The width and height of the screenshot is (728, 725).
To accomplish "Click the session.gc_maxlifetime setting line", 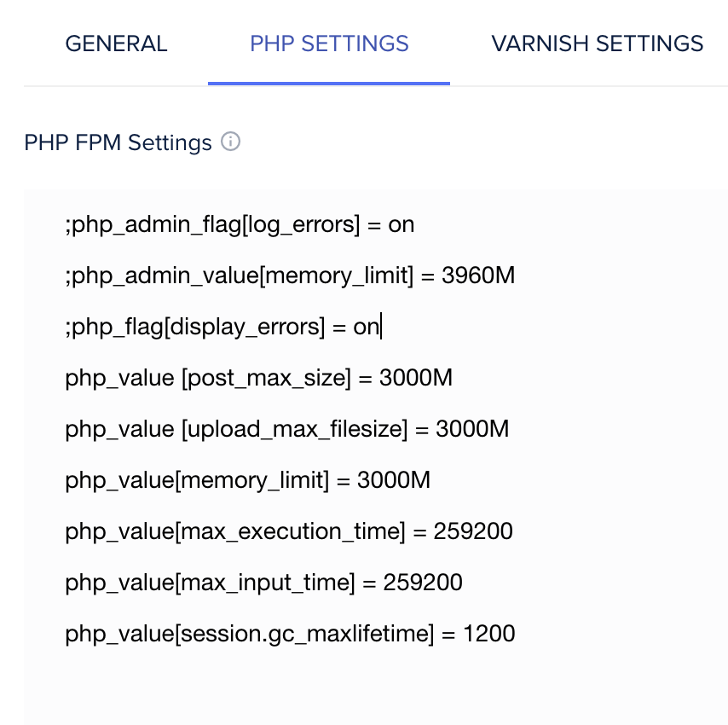I will point(290,633).
